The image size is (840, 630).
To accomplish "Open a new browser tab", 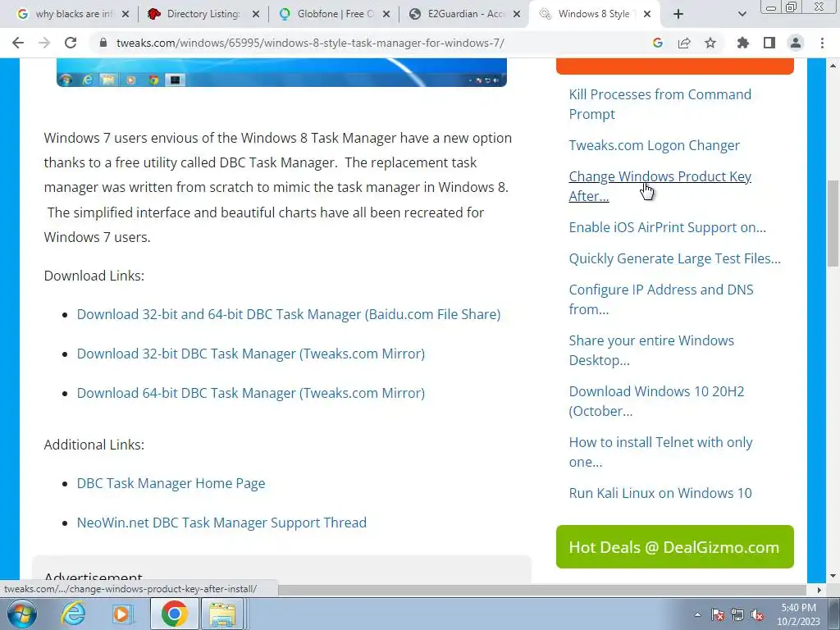I will click(678, 14).
